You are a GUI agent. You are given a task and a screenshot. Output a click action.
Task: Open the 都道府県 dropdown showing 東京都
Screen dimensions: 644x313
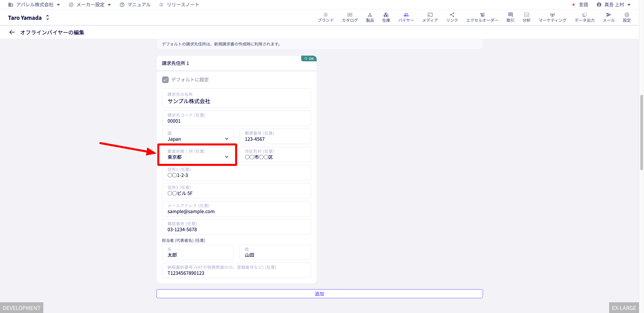(x=198, y=154)
